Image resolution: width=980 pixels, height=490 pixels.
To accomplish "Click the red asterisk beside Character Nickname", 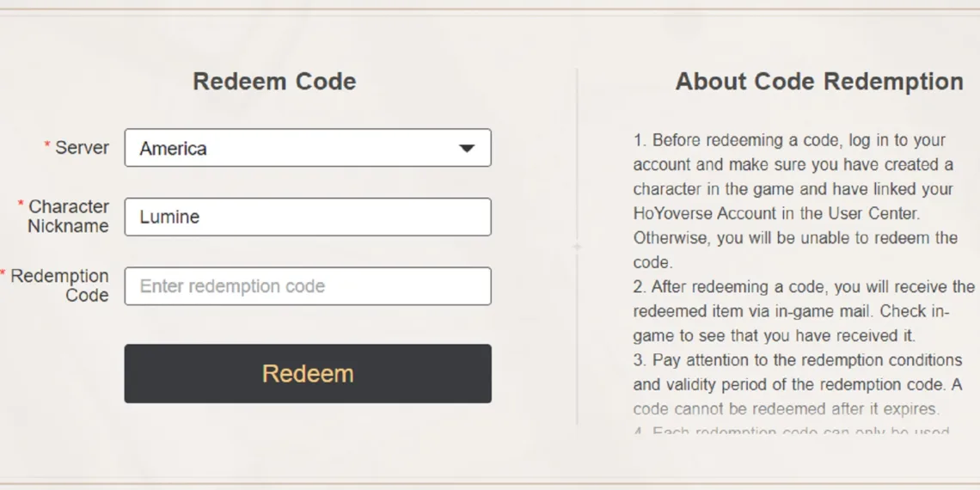I will 21,205.
